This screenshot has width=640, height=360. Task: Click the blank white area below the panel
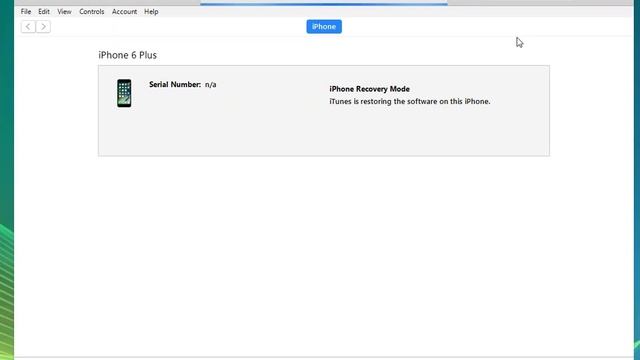click(324, 253)
